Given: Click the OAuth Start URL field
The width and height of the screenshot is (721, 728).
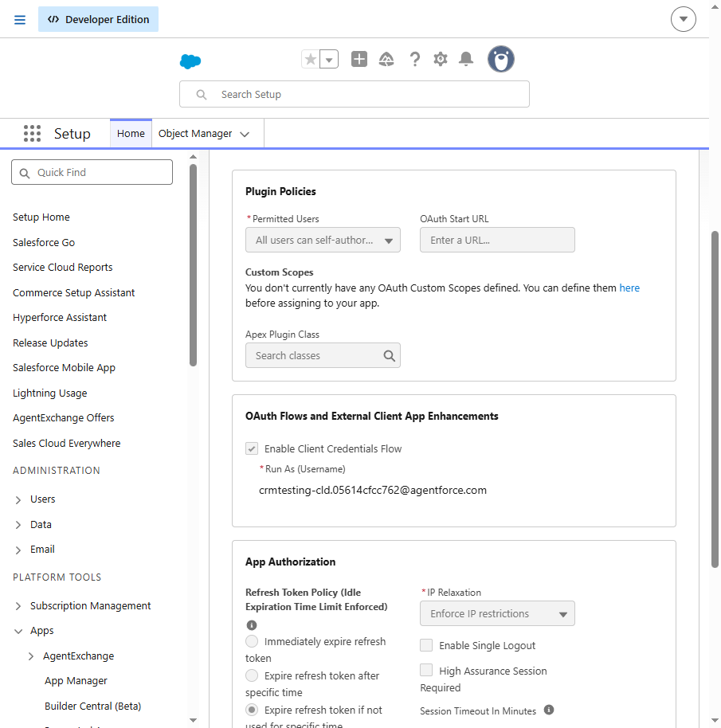Looking at the screenshot, I should tap(497, 240).
